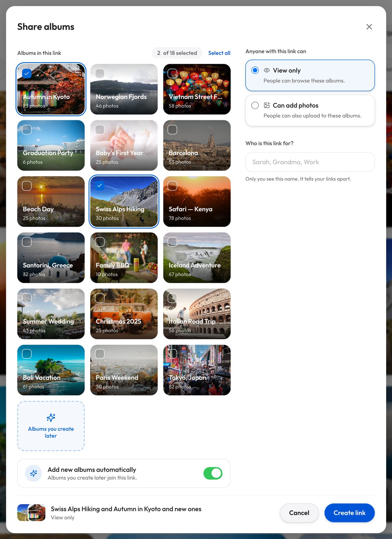Check the Beach Day album checkbox
The height and width of the screenshot is (539, 392).
point(27,186)
